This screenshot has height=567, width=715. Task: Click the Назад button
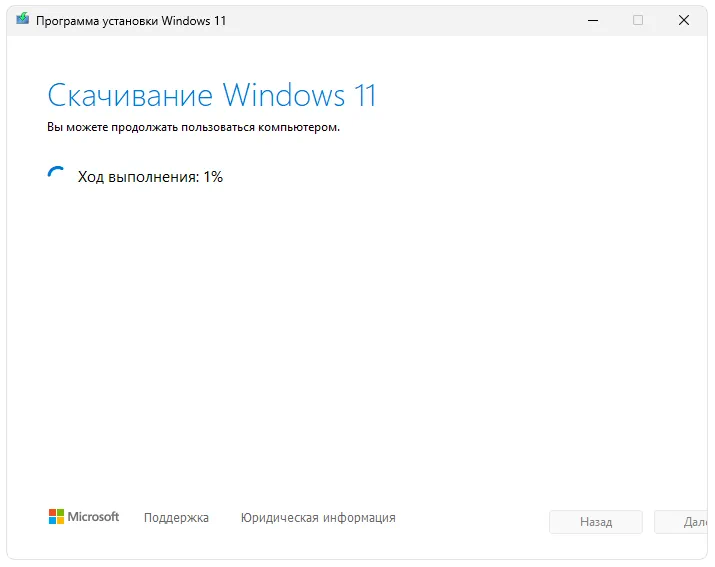[596, 522]
